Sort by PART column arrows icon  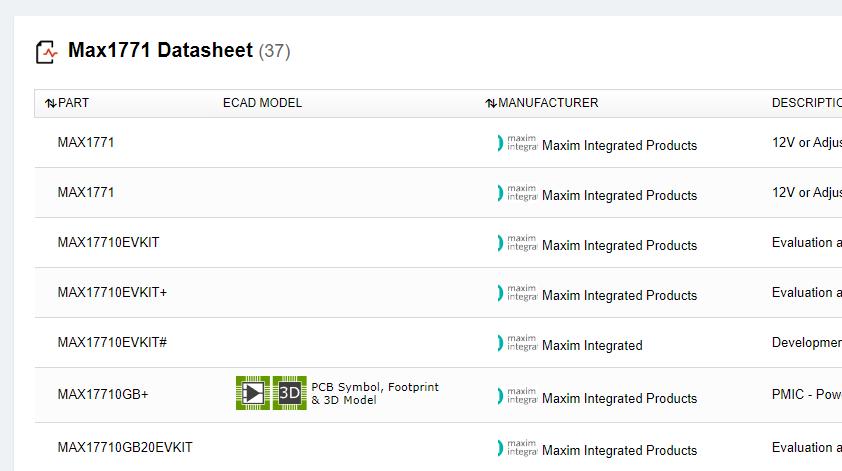pos(50,103)
